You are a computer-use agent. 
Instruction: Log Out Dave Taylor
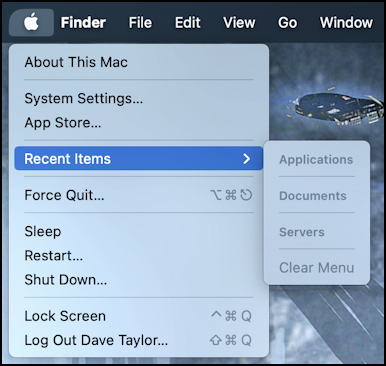tap(139, 340)
